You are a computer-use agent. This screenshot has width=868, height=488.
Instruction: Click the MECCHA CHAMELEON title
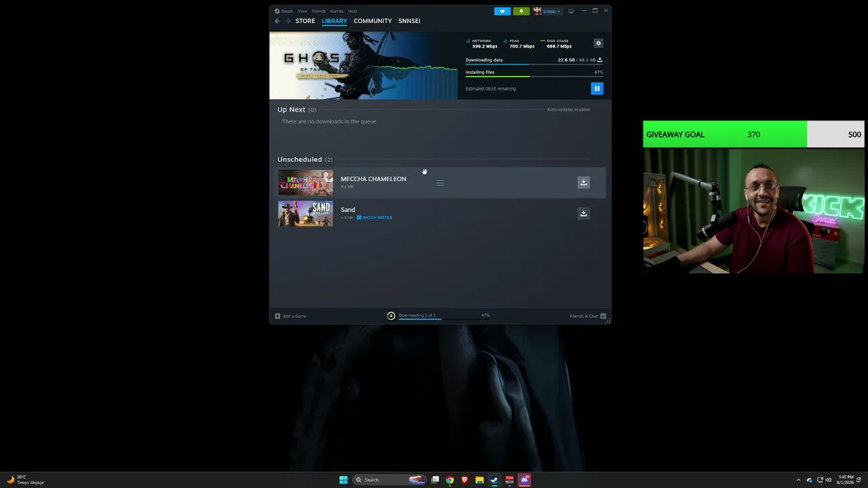(374, 179)
